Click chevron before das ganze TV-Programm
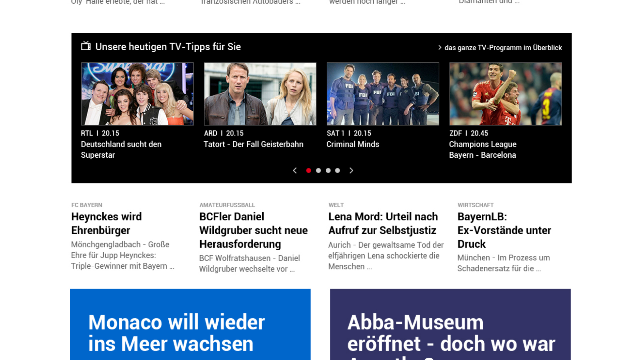The width and height of the screenshot is (644, 360). click(x=440, y=48)
